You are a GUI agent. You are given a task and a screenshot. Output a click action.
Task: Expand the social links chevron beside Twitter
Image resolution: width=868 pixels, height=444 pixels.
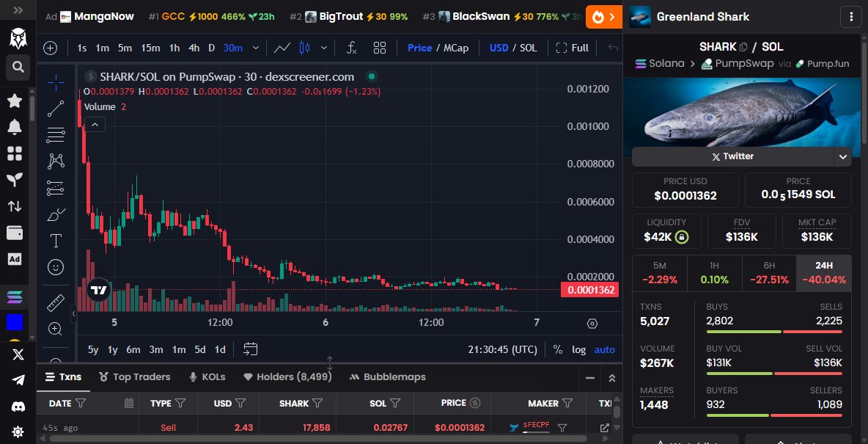842,157
